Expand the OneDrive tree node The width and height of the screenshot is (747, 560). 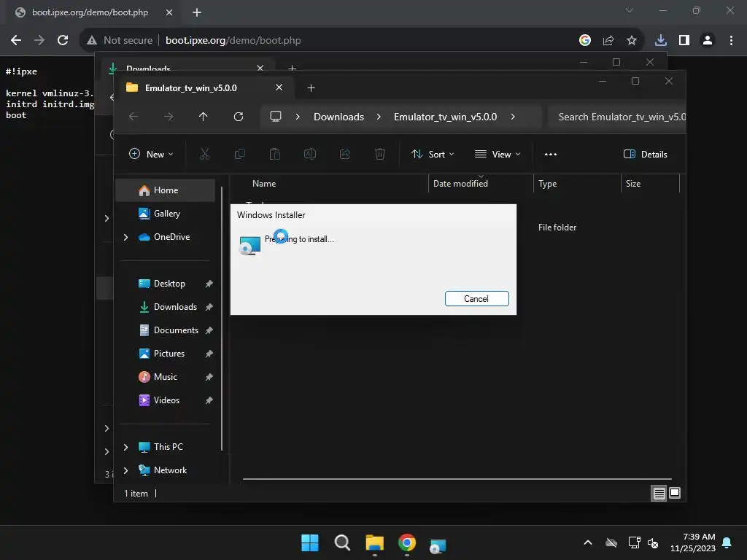point(125,237)
